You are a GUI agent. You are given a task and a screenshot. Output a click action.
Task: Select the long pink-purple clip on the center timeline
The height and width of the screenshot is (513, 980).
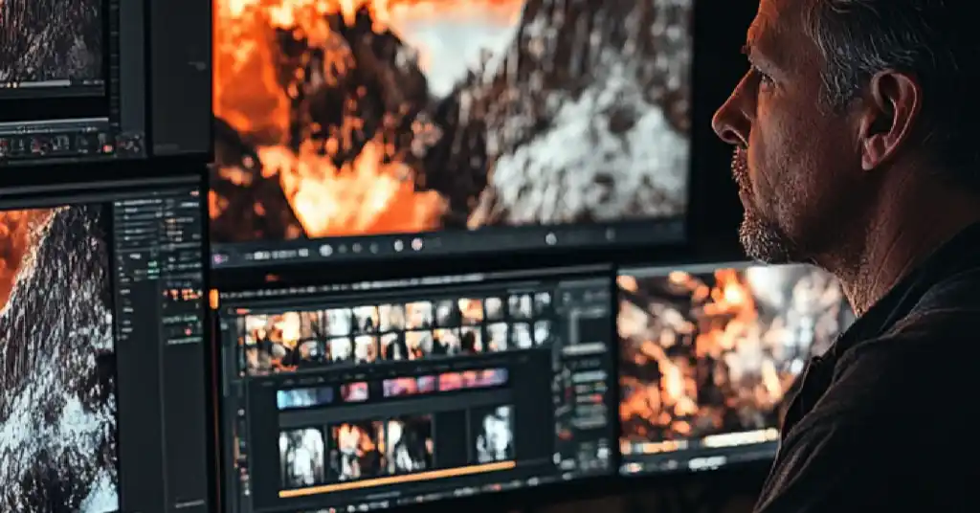point(445,382)
